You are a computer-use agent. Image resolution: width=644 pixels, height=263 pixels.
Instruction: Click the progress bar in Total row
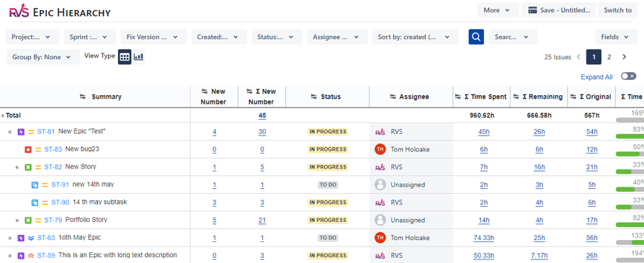point(630,120)
